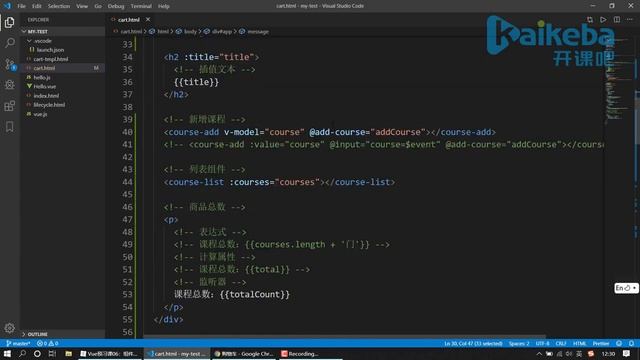The height and width of the screenshot is (360, 640).
Task: Open the View menu
Action: (82, 6)
